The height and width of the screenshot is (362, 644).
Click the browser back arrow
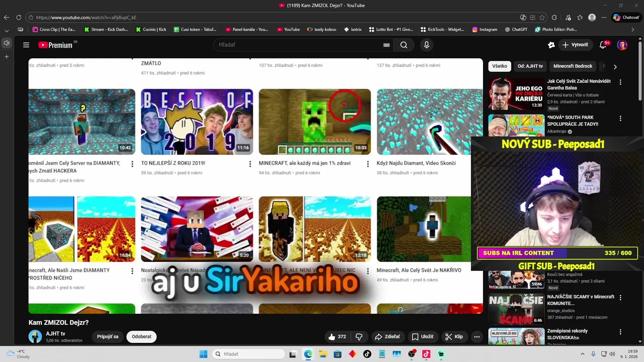pyautogui.click(x=7, y=18)
